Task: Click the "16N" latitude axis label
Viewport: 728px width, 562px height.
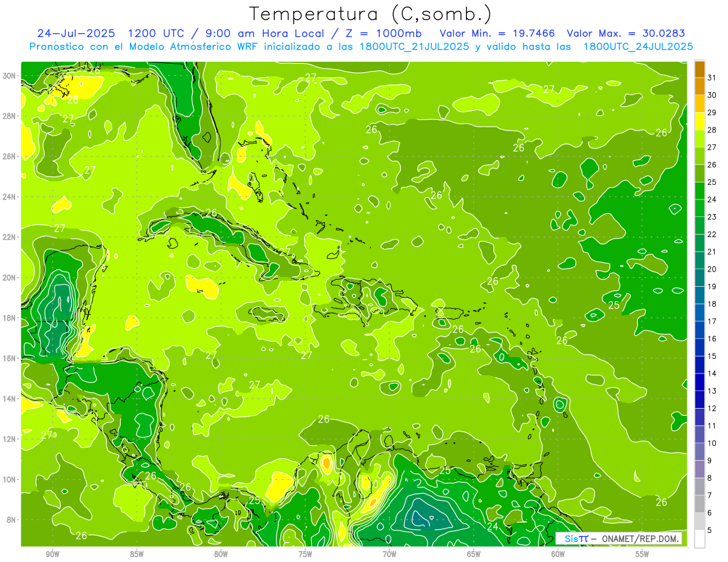Action: pos(9,358)
